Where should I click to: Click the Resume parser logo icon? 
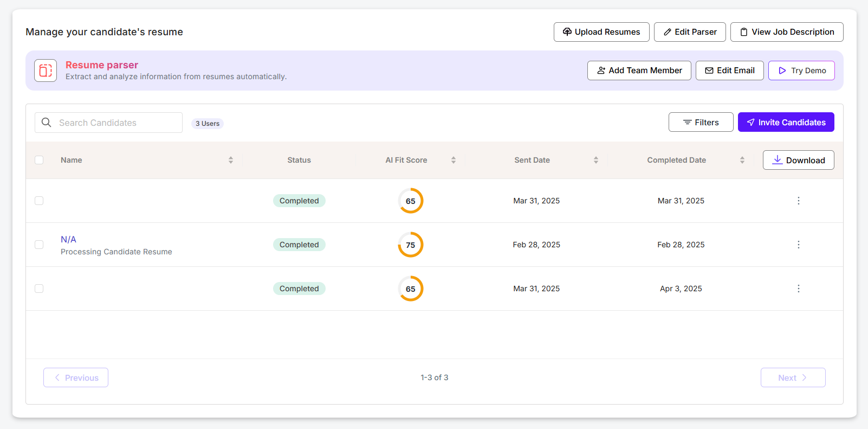coord(46,71)
